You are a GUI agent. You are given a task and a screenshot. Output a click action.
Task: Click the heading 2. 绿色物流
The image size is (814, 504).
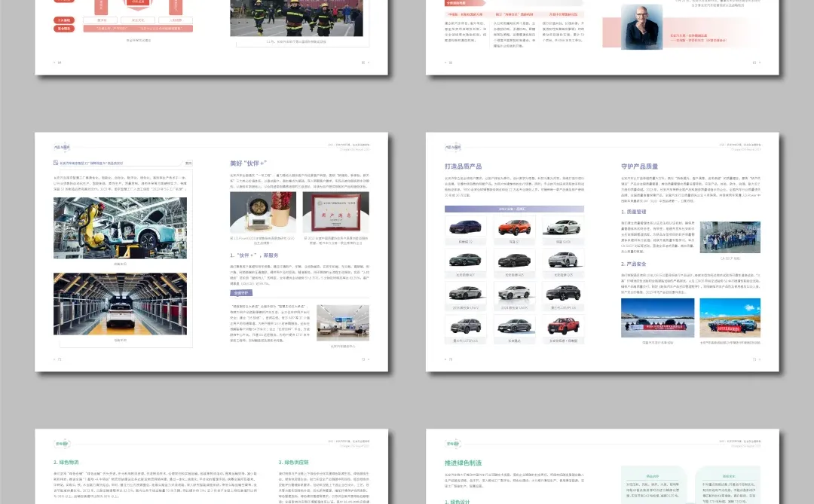point(66,462)
